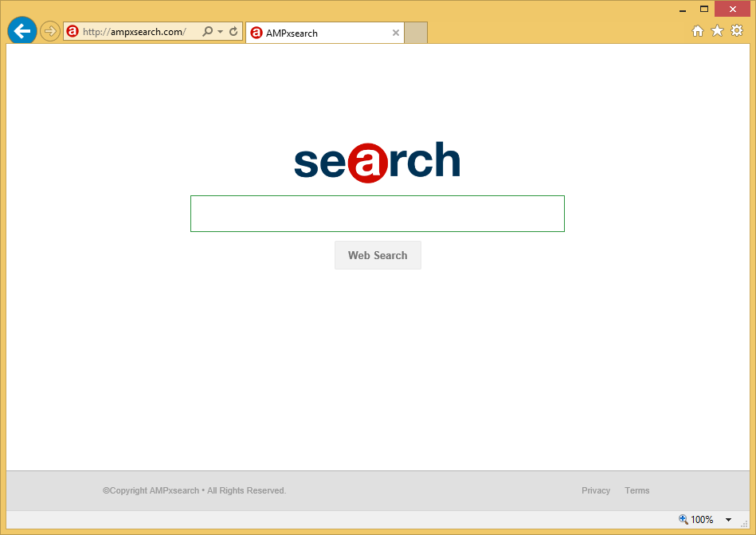Open the Favorites star icon
756x535 pixels.
(717, 31)
